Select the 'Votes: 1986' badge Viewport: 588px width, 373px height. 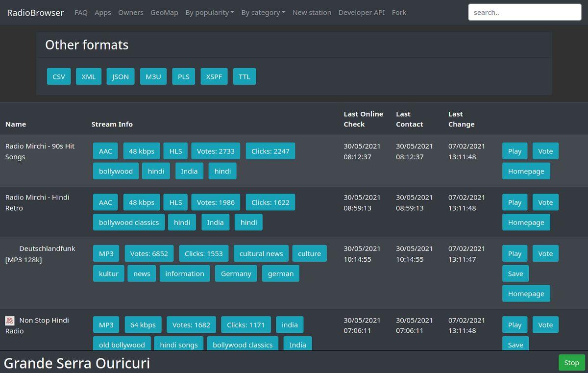click(x=216, y=202)
